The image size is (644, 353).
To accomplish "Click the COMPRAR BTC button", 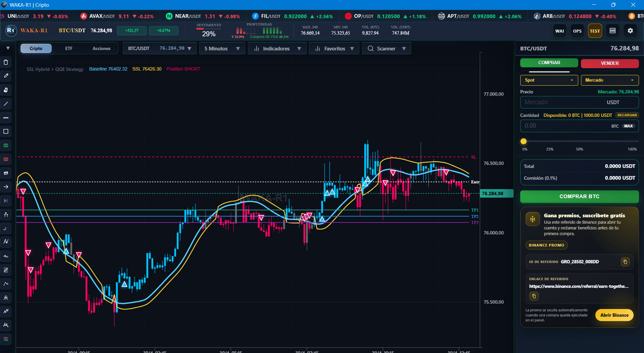I will click(x=579, y=196).
